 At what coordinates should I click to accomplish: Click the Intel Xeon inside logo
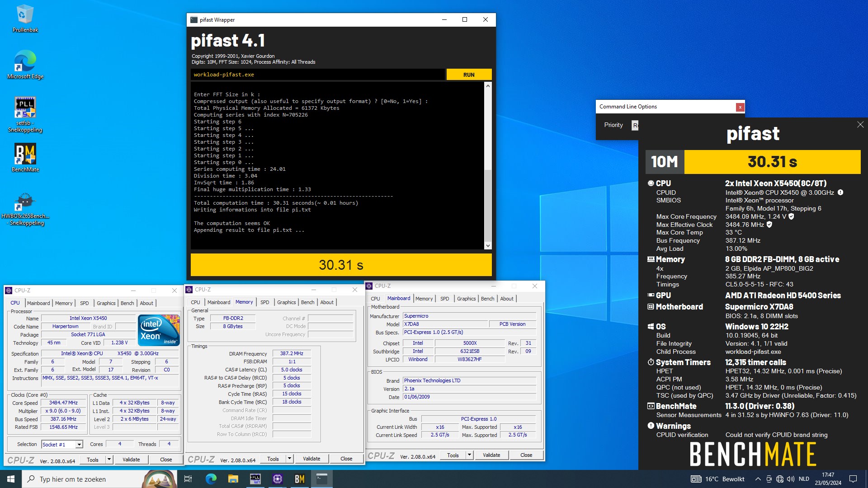coord(159,330)
